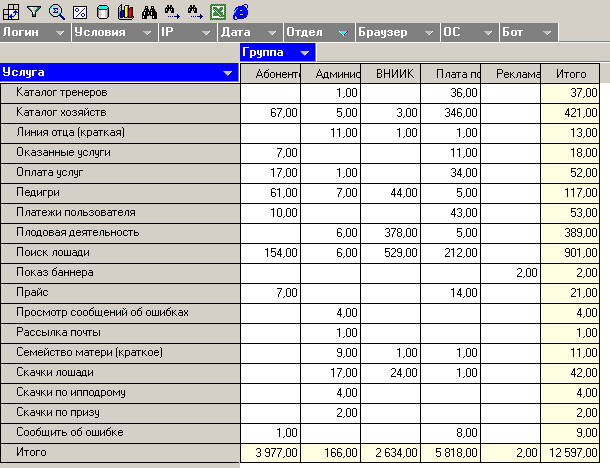610x468 pixels.
Task: Expand the Логин filter dropdown
Action: (x=61, y=33)
